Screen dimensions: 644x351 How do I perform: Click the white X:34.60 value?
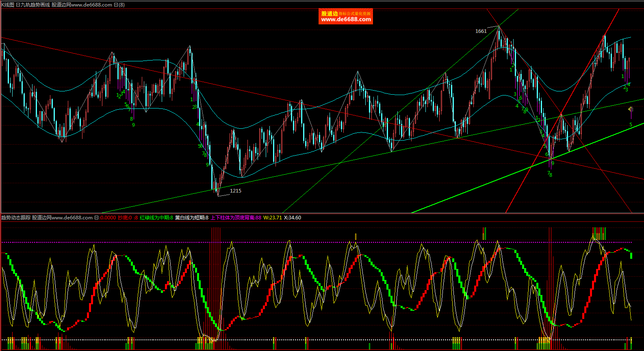(x=292, y=218)
